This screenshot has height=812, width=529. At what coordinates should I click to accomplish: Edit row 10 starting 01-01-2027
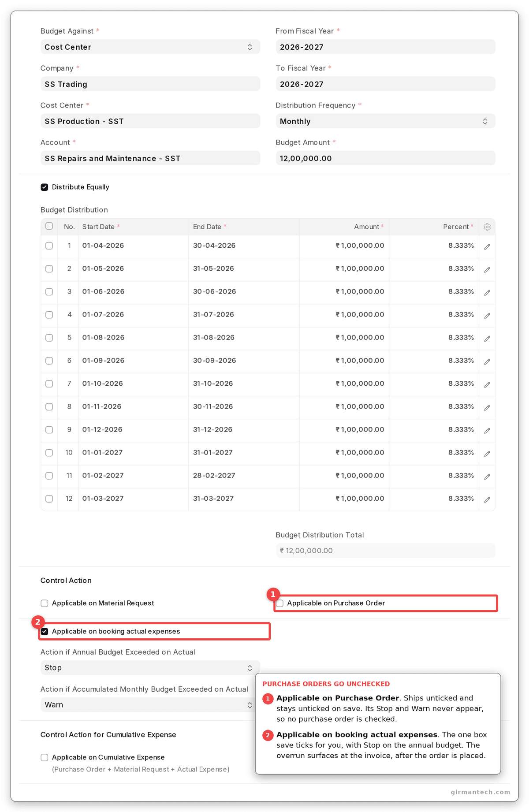pos(487,454)
